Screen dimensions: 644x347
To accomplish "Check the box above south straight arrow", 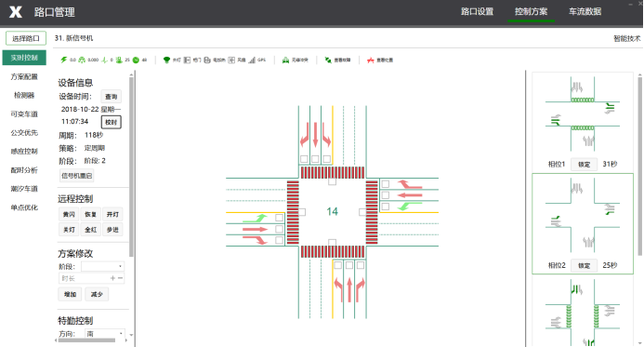I will (349, 265).
